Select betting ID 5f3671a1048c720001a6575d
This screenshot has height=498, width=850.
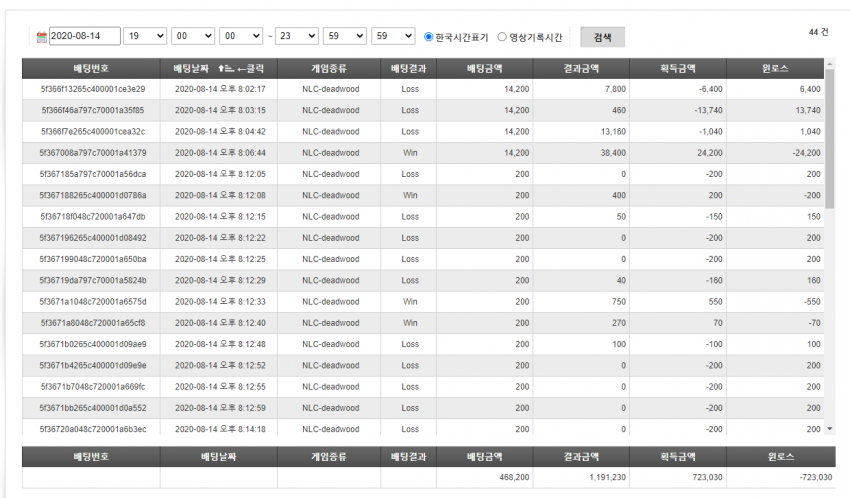(x=93, y=302)
